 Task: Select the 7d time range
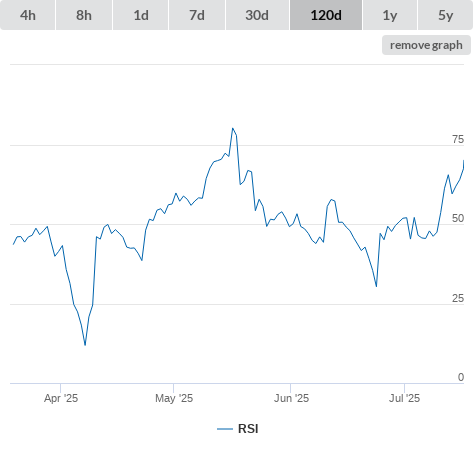point(197,15)
